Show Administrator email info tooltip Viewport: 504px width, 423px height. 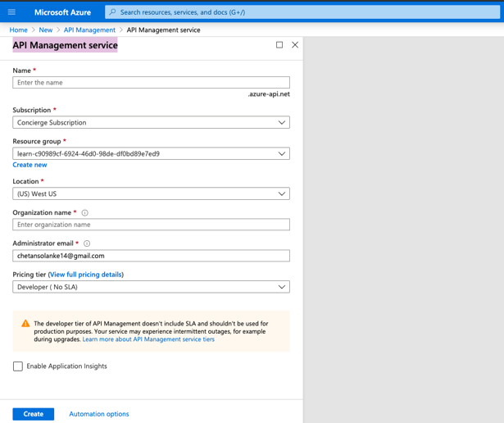click(87, 243)
